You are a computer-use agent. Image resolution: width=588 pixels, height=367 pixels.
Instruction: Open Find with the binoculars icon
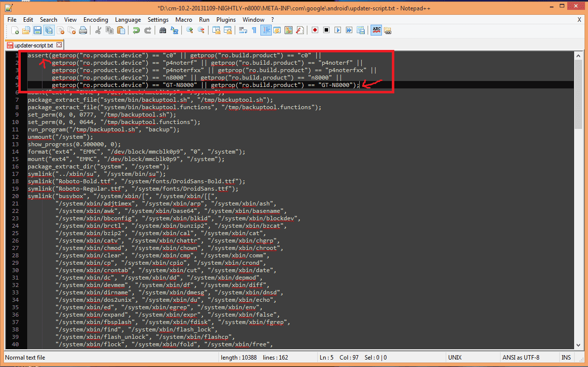click(163, 31)
